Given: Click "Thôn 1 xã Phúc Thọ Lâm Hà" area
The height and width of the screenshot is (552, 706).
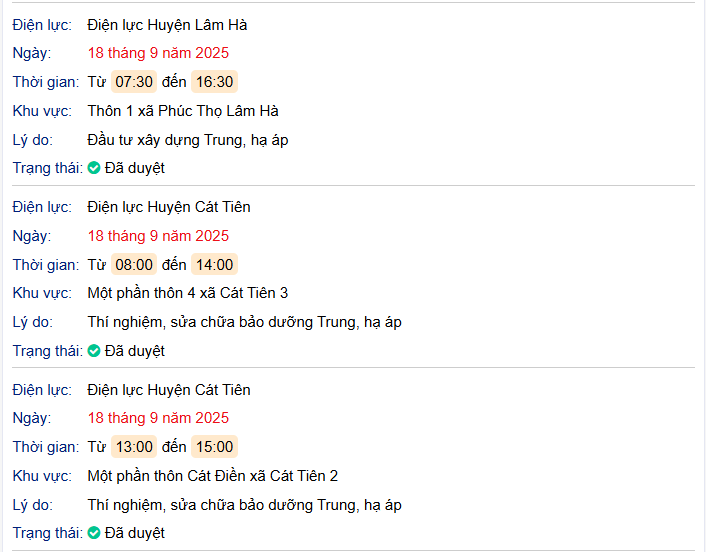Looking at the screenshot, I should pyautogui.click(x=183, y=111).
